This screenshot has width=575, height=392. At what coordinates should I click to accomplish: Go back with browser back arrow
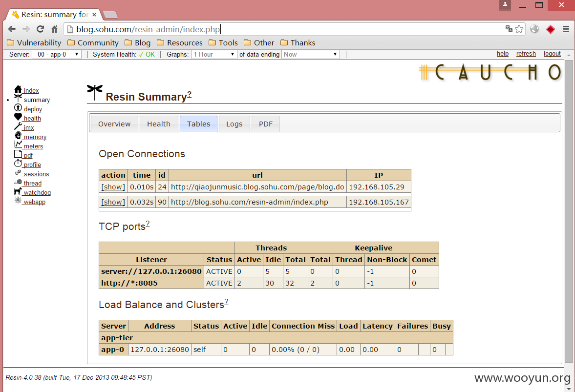point(12,29)
